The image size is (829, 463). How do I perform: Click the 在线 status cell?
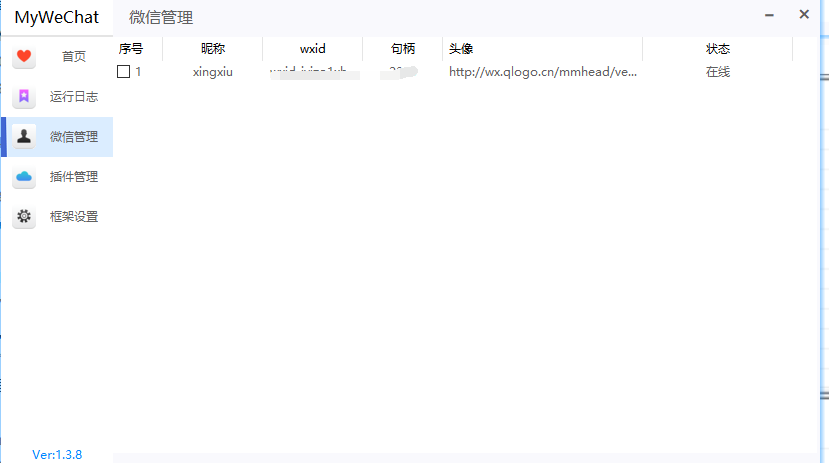[x=718, y=72]
